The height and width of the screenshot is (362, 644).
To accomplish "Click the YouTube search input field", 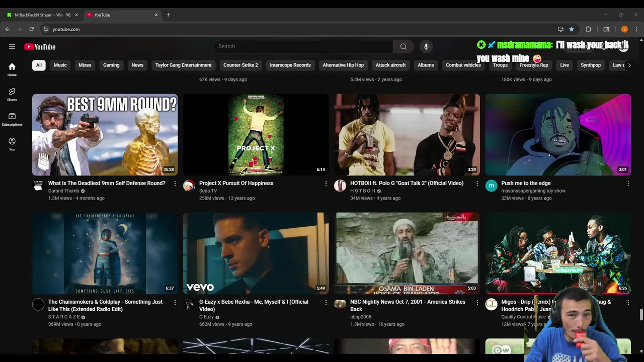I will pyautogui.click(x=303, y=46).
